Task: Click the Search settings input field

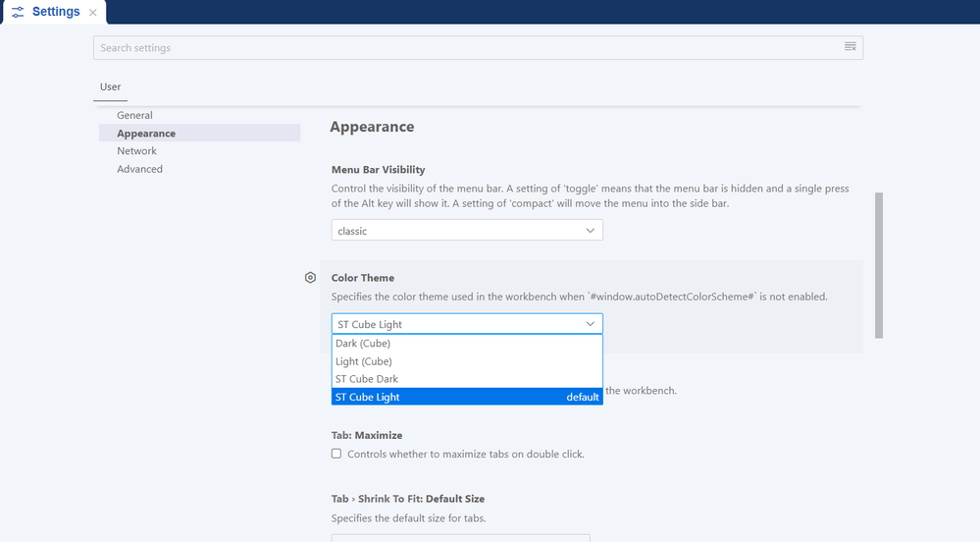Action: pyautogui.click(x=461, y=48)
